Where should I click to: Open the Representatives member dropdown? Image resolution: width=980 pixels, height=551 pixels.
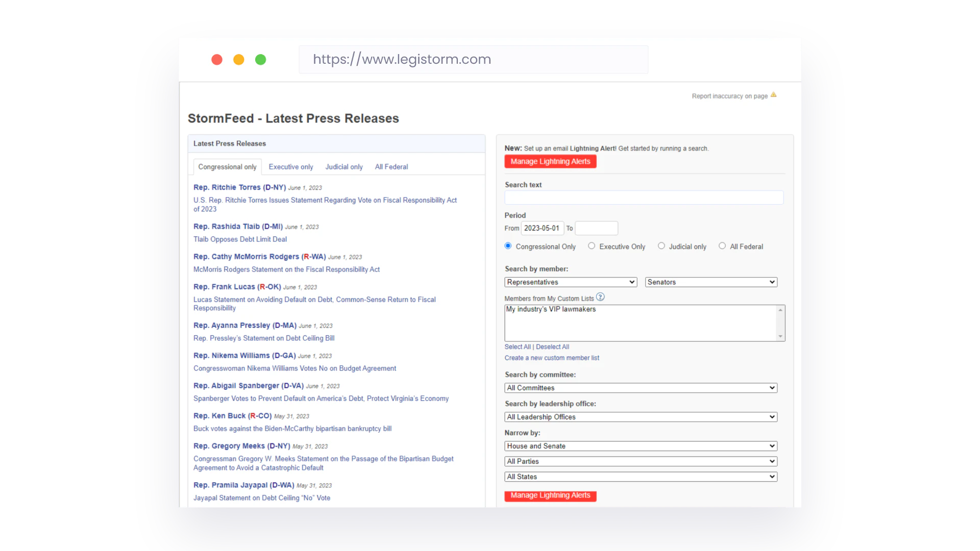coord(570,282)
